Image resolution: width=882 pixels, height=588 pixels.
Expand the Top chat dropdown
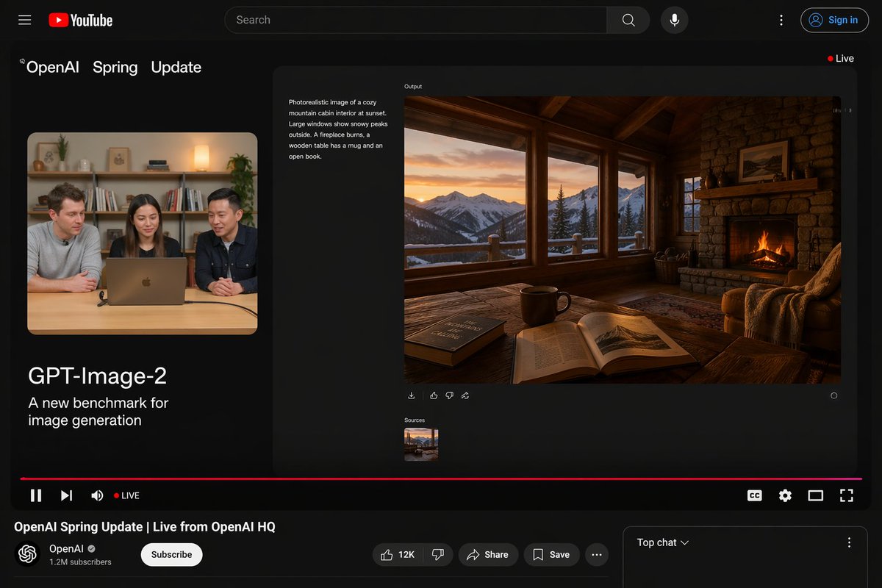tap(663, 542)
